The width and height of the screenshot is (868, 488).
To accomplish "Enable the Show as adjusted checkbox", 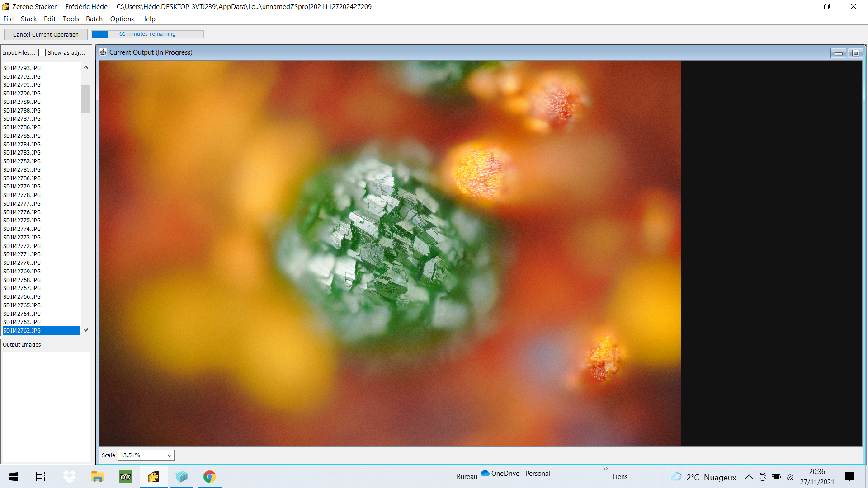I will (42, 53).
